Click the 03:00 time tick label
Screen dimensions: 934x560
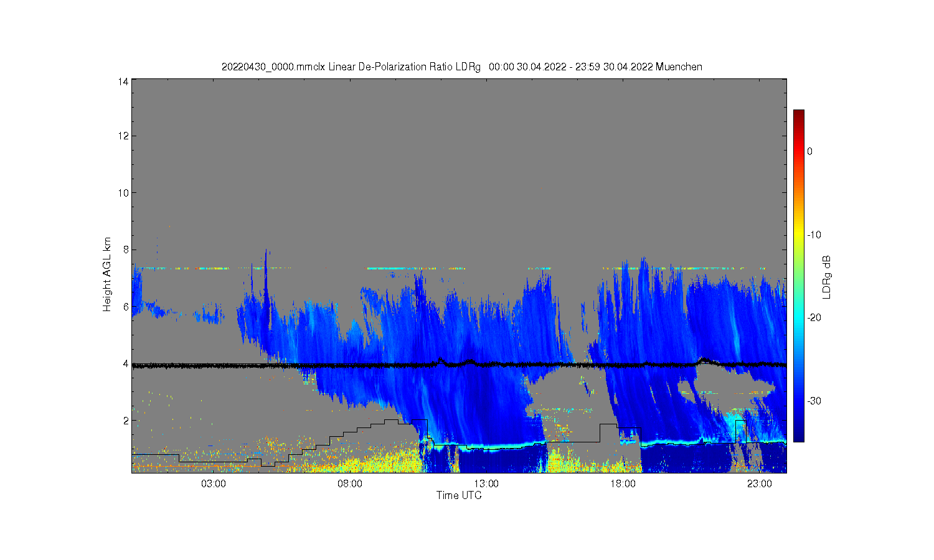tap(214, 483)
